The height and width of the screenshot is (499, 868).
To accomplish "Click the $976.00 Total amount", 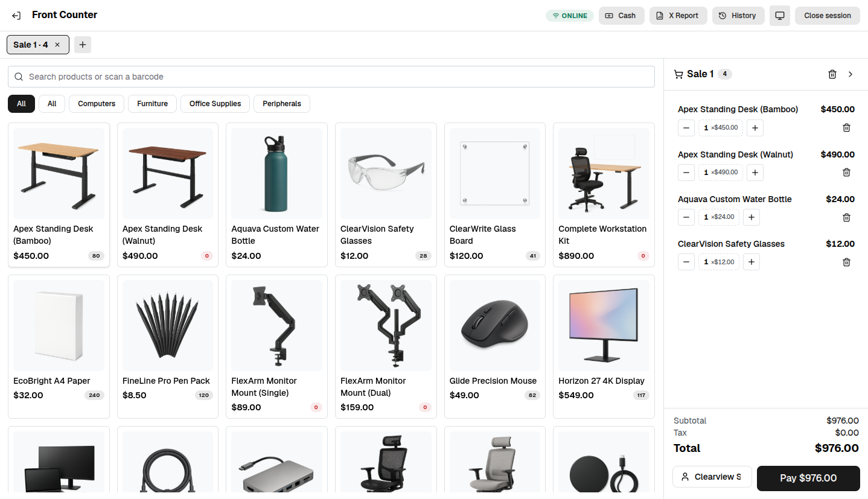I will tap(837, 448).
